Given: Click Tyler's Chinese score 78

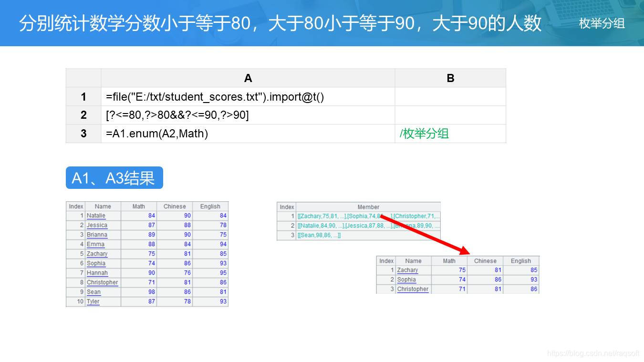Looking at the screenshot, I should [187, 301].
